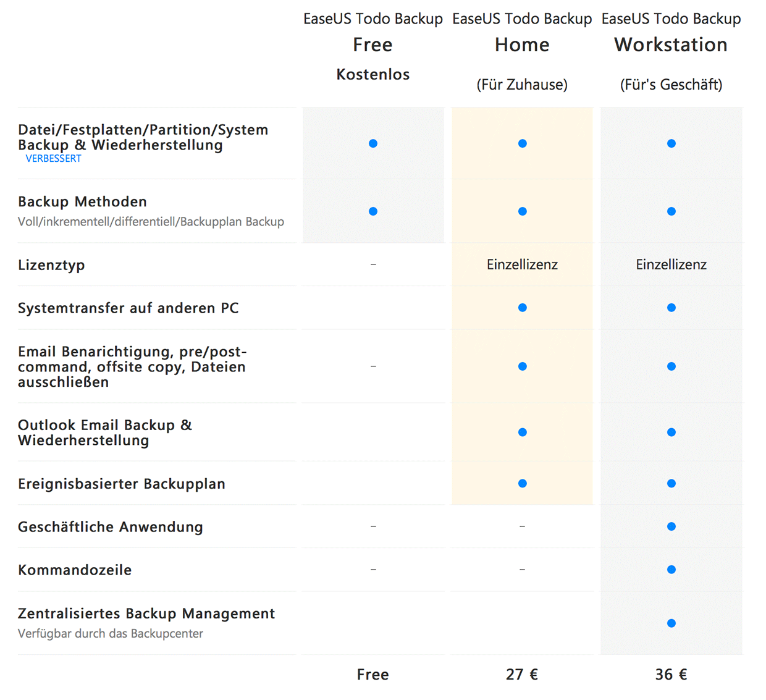Click "EaseUS Todo Backup" above the Workstation heading

click(x=671, y=19)
